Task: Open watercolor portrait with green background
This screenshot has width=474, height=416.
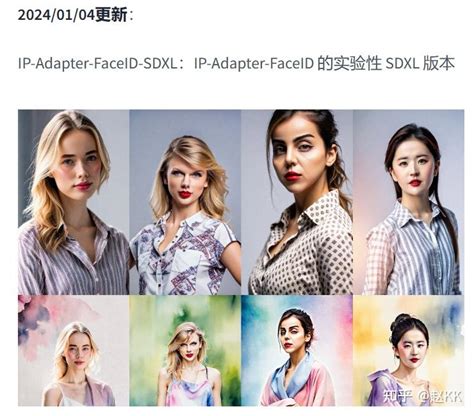Action: click(x=185, y=350)
